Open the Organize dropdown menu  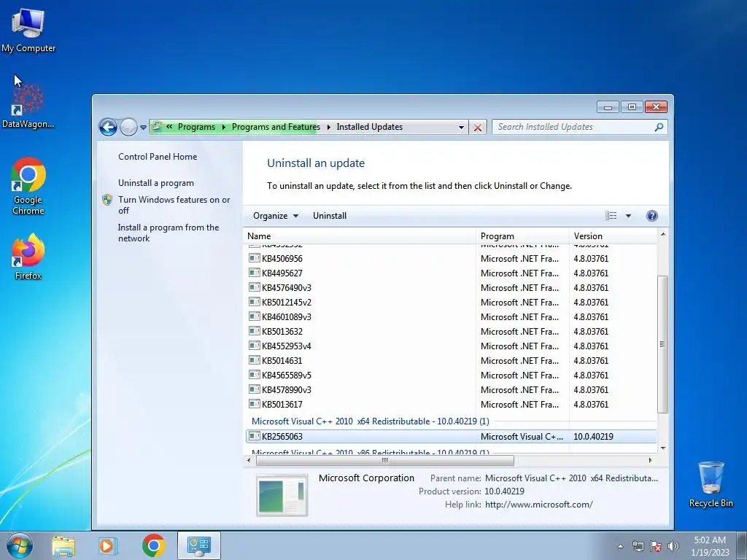275,216
